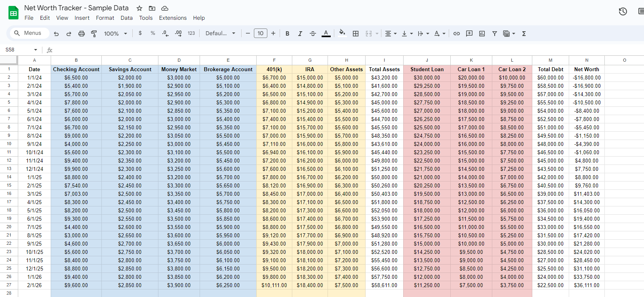Open the Edit menu
Screen dimensions: 644x297
tap(45, 18)
